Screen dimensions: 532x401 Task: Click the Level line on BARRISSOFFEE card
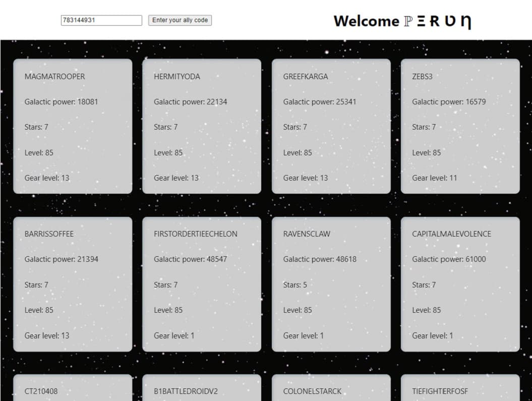pyautogui.click(x=39, y=310)
